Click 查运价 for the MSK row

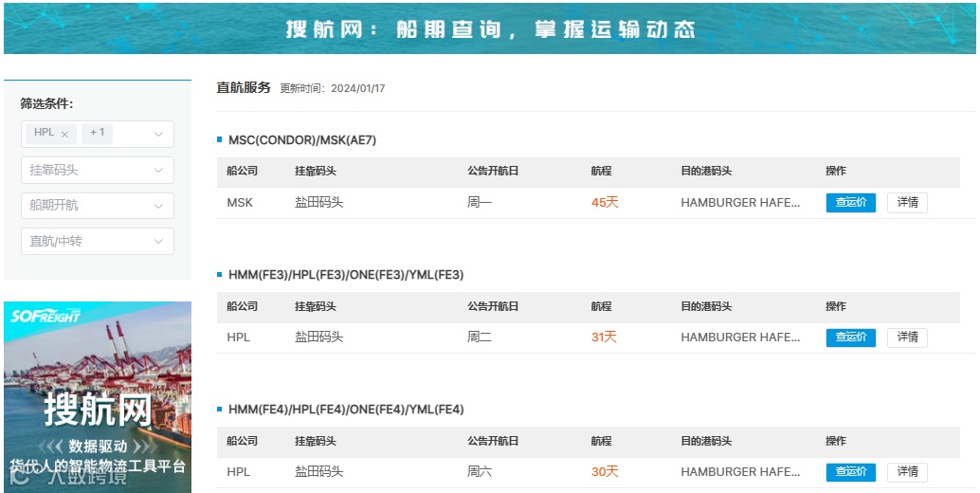[850, 203]
